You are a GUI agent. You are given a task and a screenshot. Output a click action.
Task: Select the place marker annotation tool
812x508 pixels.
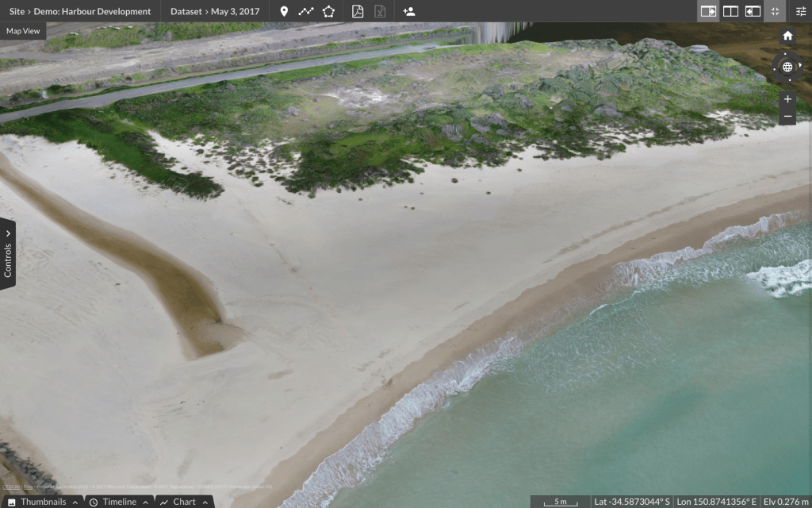click(x=285, y=11)
